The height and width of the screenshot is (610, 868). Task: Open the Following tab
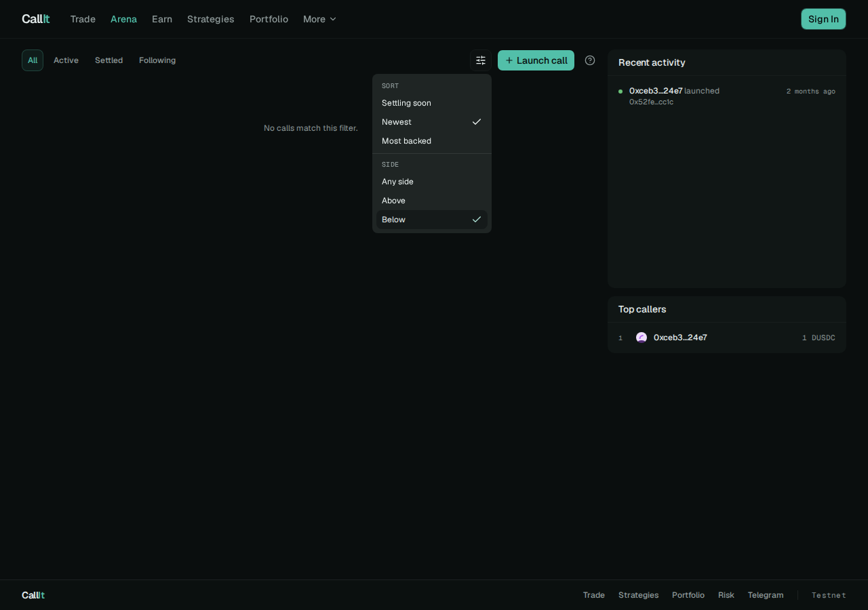tap(157, 60)
